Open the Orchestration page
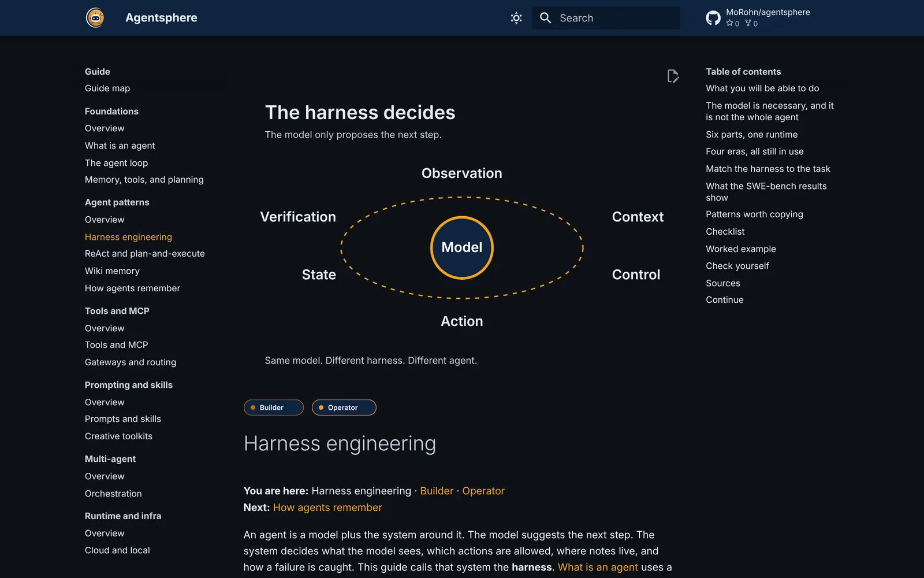This screenshot has height=578, width=924. click(113, 494)
